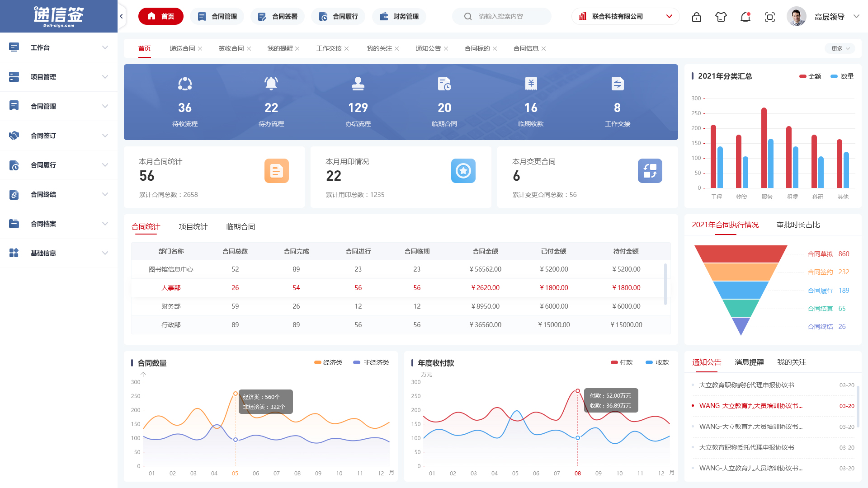This screenshot has height=488, width=868.
Task: Click the monthly changed contracts icon
Action: click(x=650, y=171)
